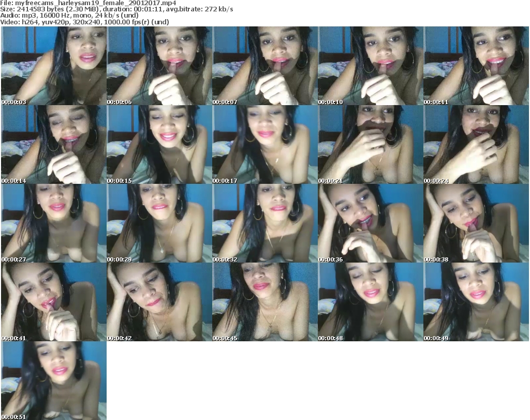
Task: Open the frame stamped 00:00:36
Action: 371,223
